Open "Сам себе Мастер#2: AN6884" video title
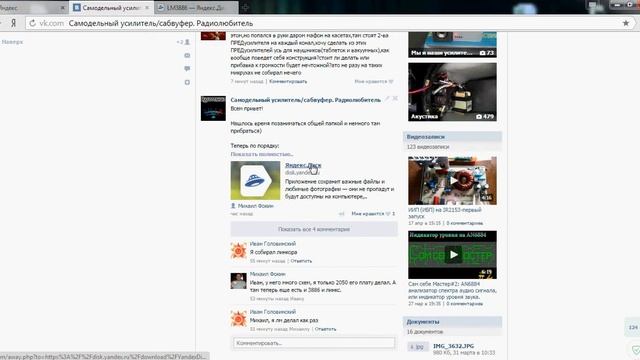640x360 pixels. point(452,291)
